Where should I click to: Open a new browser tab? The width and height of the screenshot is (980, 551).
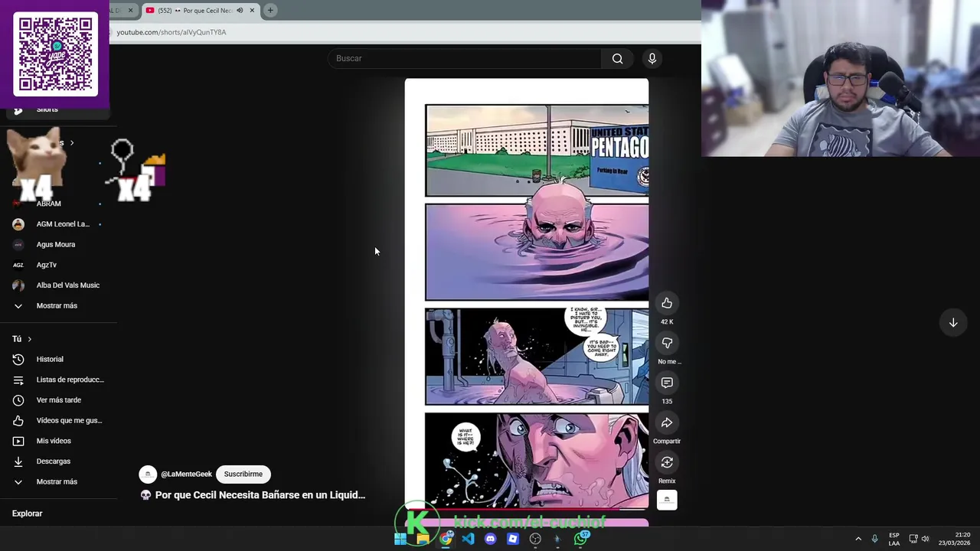click(270, 10)
